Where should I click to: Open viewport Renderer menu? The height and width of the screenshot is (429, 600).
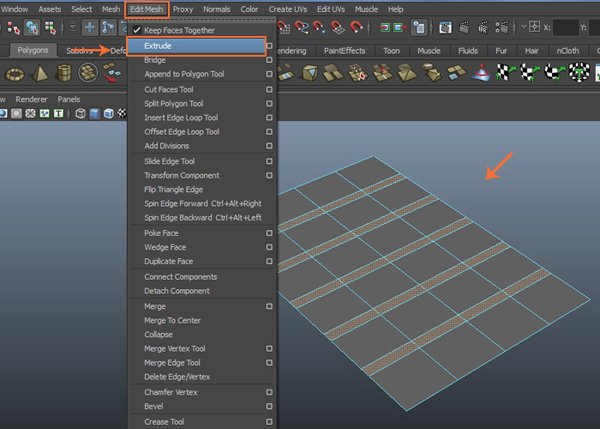[31, 100]
